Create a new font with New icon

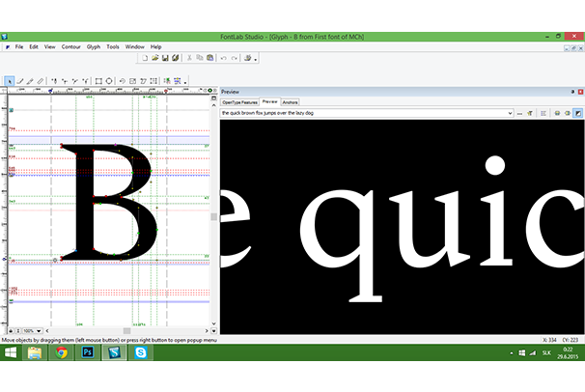click(x=144, y=58)
